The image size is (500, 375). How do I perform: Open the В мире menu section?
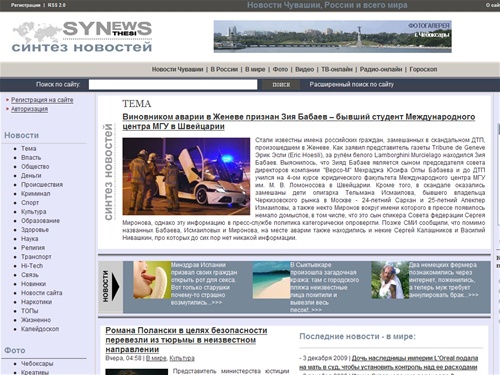[255, 69]
